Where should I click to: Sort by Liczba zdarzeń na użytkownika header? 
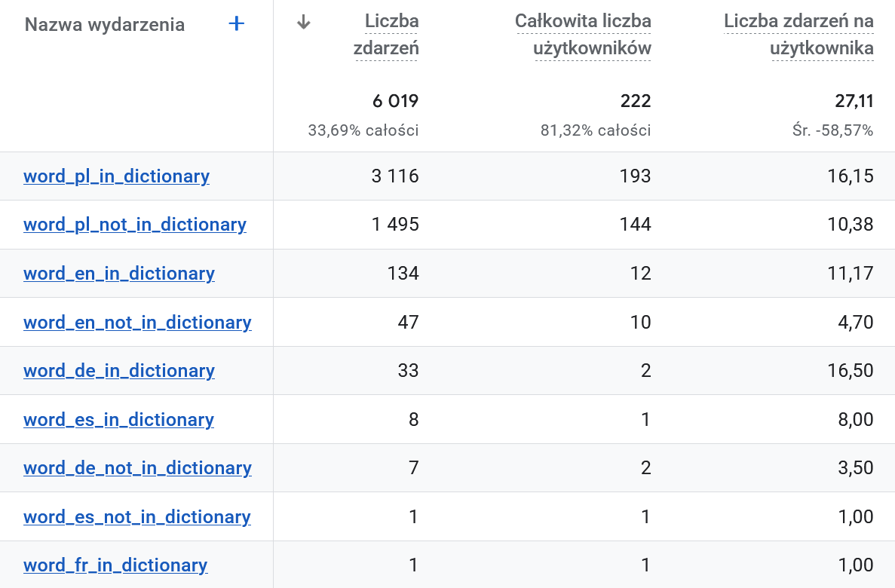click(x=798, y=35)
